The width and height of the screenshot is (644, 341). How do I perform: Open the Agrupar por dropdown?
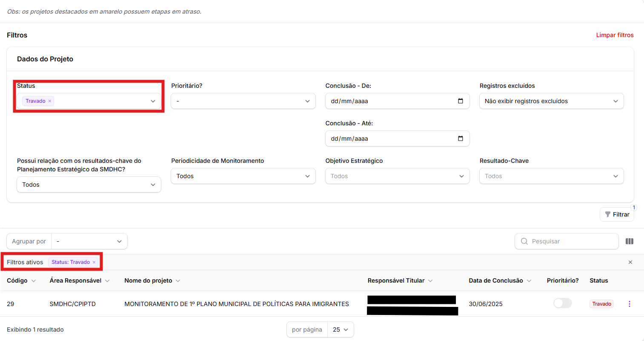(89, 241)
